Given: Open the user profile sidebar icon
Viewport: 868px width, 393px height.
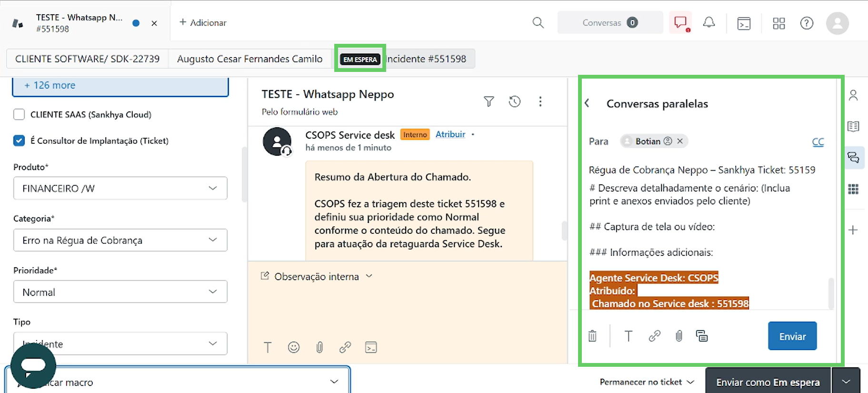Looking at the screenshot, I should 853,95.
